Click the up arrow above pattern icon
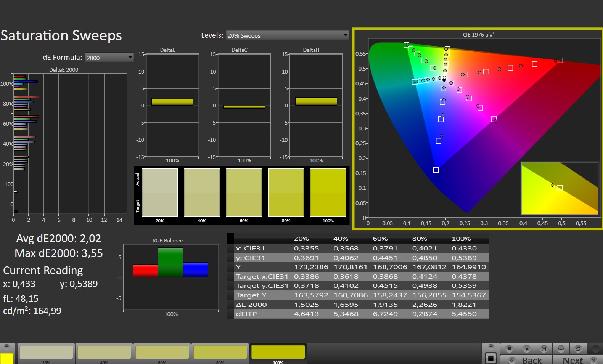This screenshot has height=364, width=603. click(491, 346)
